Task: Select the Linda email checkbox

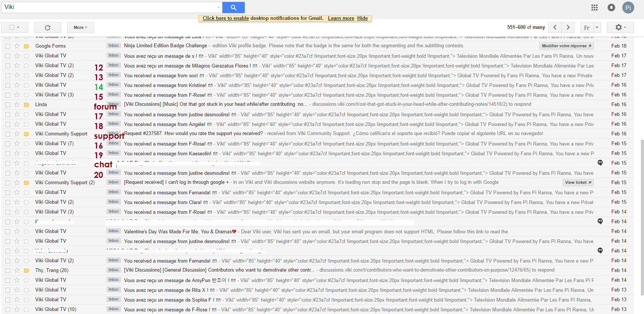Action: point(7,105)
